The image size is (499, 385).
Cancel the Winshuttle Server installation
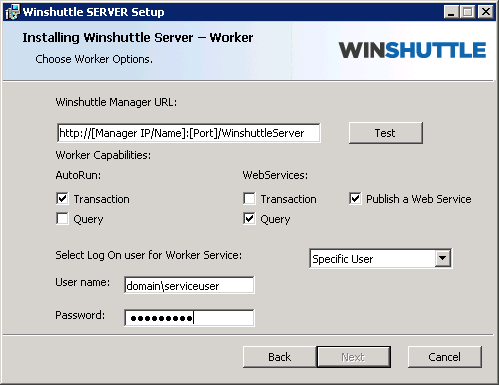click(445, 357)
